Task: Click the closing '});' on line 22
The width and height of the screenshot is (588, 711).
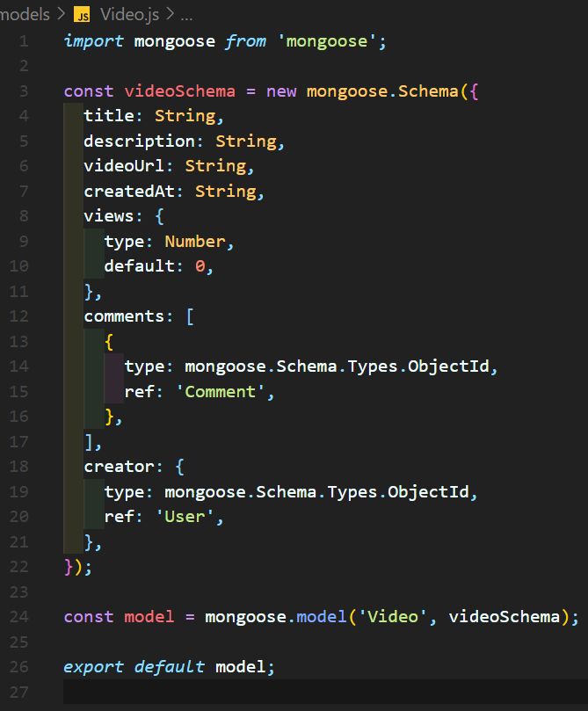Action: (x=78, y=567)
